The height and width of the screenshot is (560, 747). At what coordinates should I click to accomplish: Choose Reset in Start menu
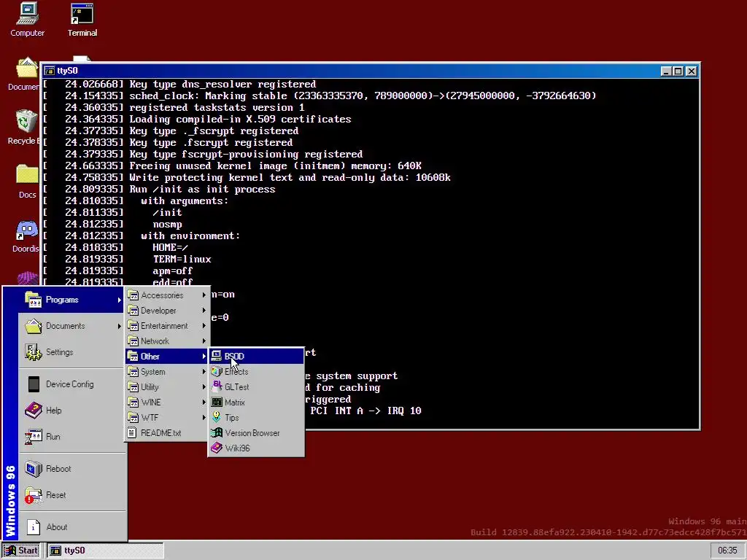(x=71, y=495)
